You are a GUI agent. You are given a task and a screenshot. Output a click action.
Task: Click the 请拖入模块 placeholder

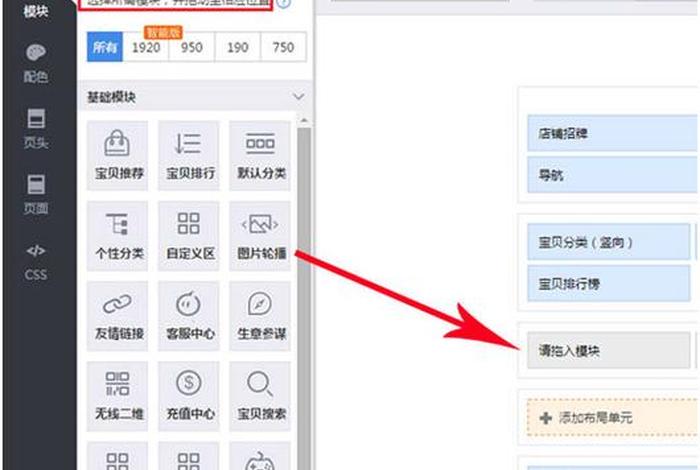(608, 350)
